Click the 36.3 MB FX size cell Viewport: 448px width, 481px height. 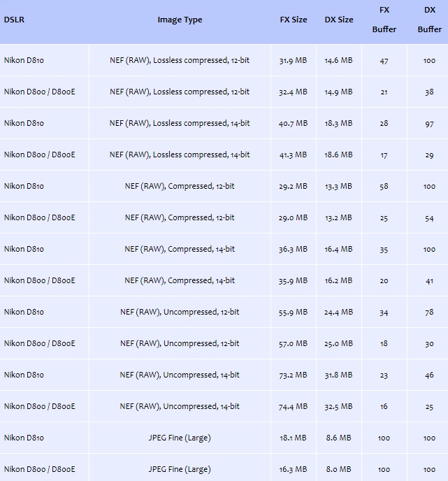293,250
